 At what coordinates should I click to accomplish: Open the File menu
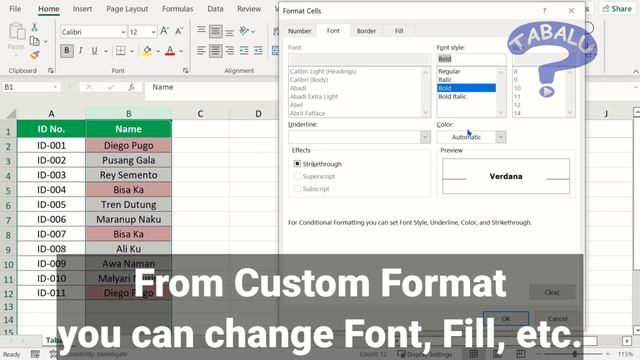pos(15,9)
